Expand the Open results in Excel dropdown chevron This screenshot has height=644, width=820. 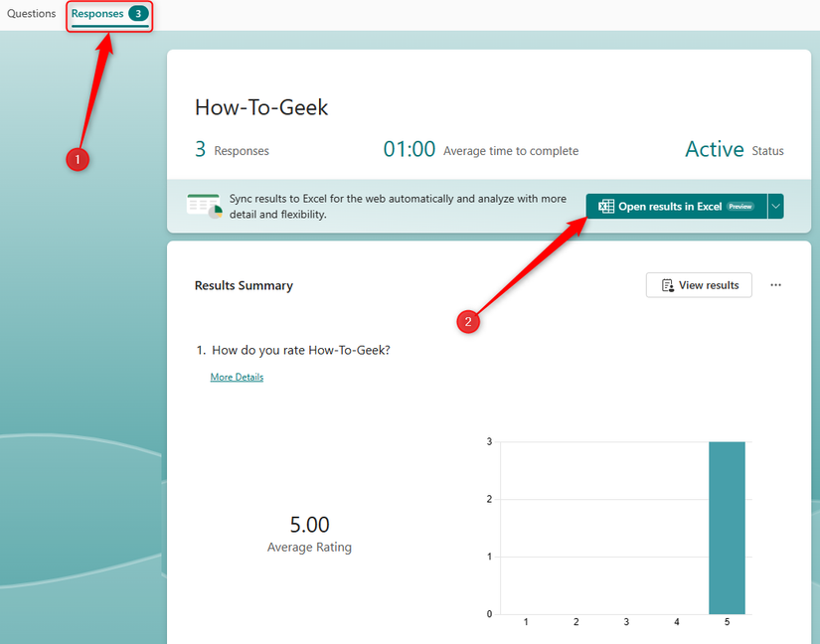pyautogui.click(x=776, y=206)
